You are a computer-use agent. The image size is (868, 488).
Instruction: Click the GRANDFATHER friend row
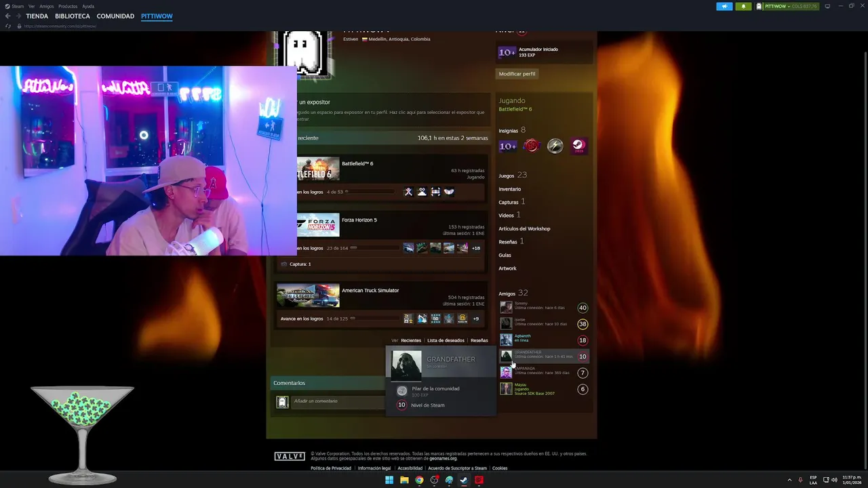544,356
